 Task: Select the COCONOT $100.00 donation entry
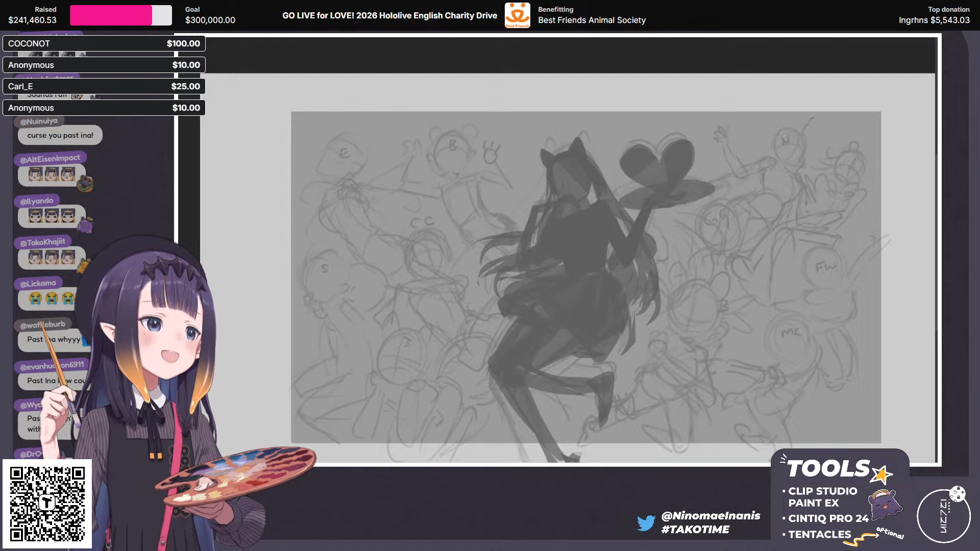click(x=104, y=43)
